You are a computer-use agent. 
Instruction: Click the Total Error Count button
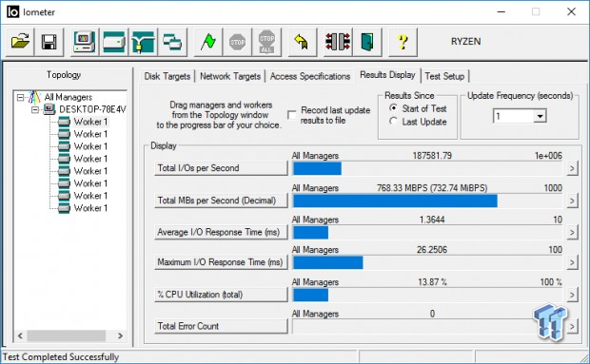pos(221,326)
